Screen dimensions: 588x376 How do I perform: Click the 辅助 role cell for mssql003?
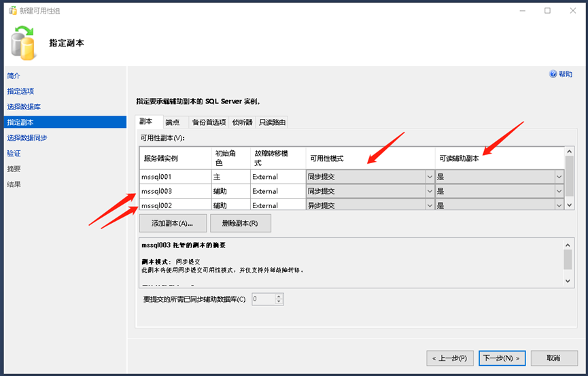pyautogui.click(x=231, y=191)
